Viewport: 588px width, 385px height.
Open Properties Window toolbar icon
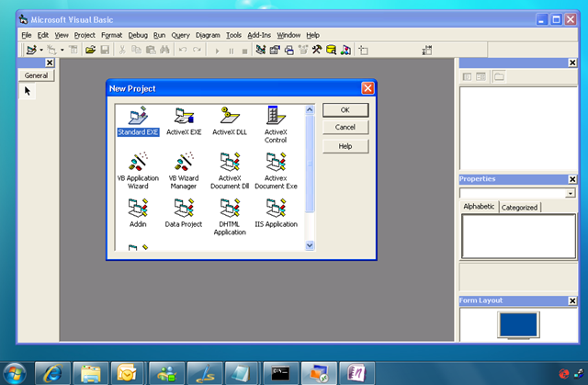click(x=275, y=50)
